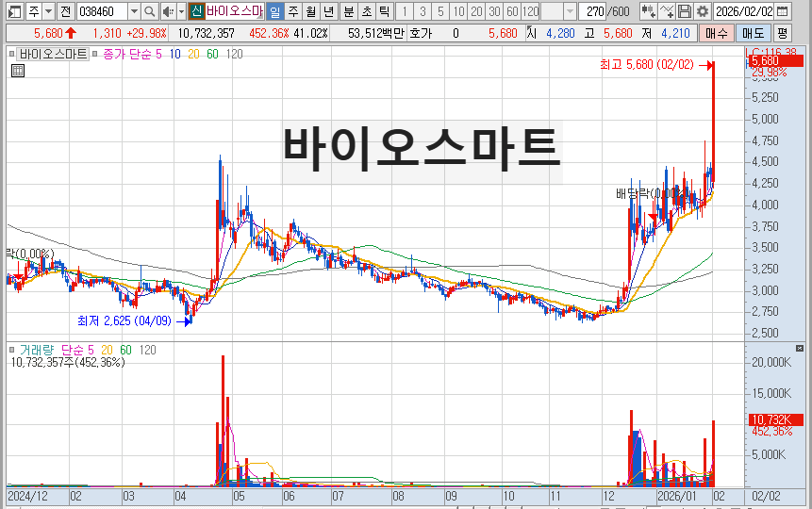Select monthly 월 chart period
Screen dimensions: 812x509
click(310, 11)
